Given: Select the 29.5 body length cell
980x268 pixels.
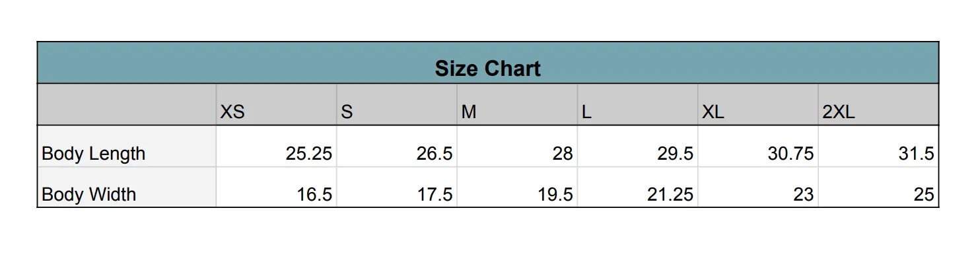Looking at the screenshot, I should tap(638, 146).
